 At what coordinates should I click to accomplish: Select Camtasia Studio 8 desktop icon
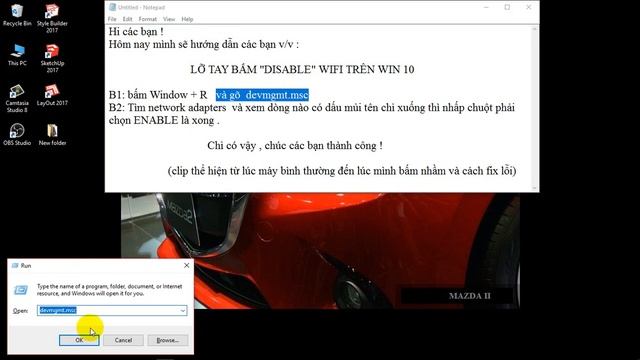point(17,98)
